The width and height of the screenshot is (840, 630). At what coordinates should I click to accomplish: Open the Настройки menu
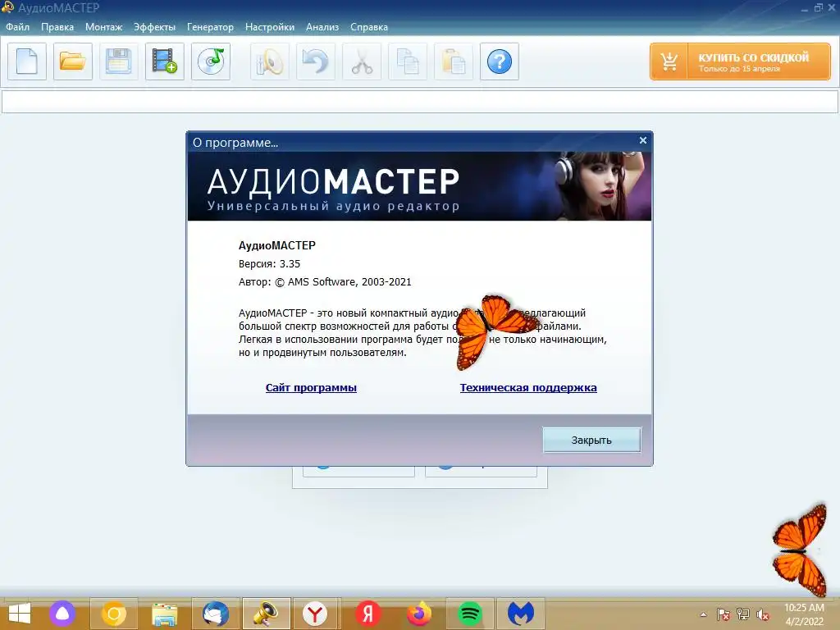tap(269, 27)
